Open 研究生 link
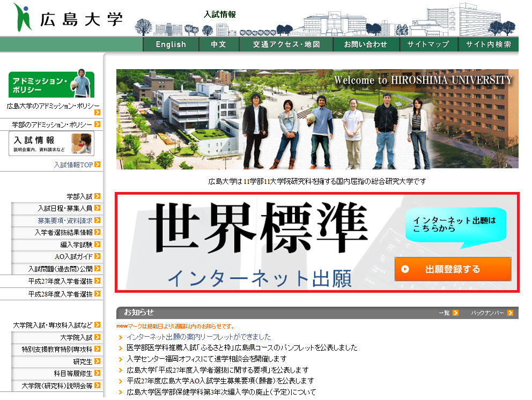The image size is (532, 400). click(x=83, y=362)
